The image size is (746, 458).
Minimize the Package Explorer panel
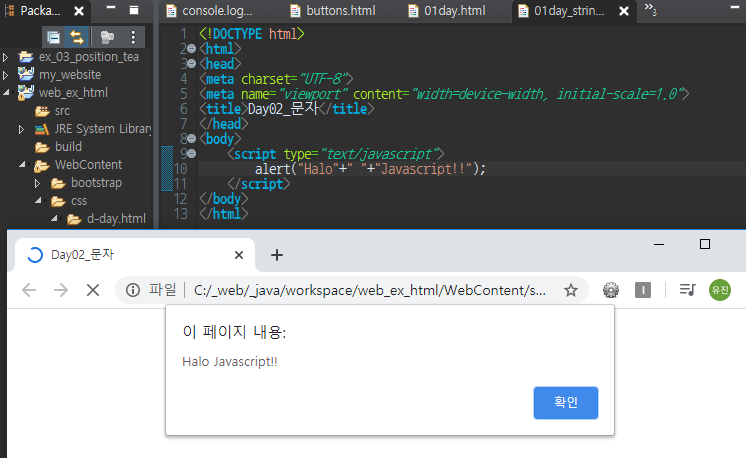(111, 8)
